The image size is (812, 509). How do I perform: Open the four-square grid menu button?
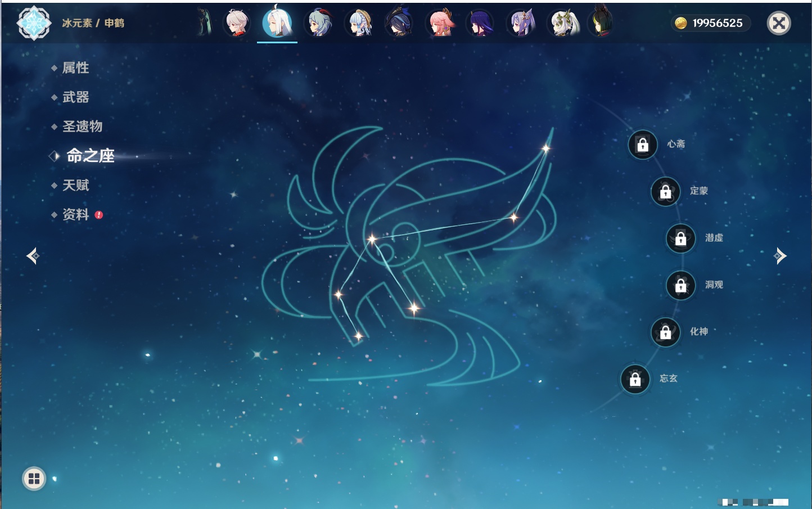[x=34, y=479]
